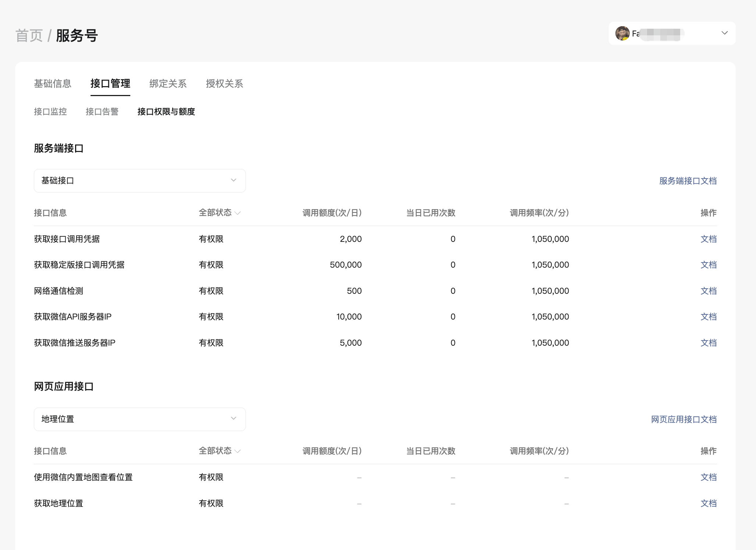
Task: Open the 服务端接口文档 link
Action: pos(688,181)
